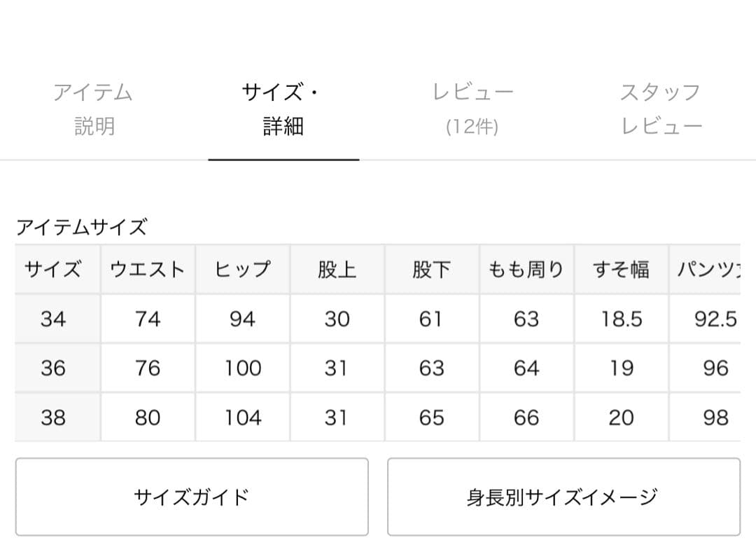This screenshot has height=552, width=756.
Task: Select the サイズ column header
Action: 55,268
